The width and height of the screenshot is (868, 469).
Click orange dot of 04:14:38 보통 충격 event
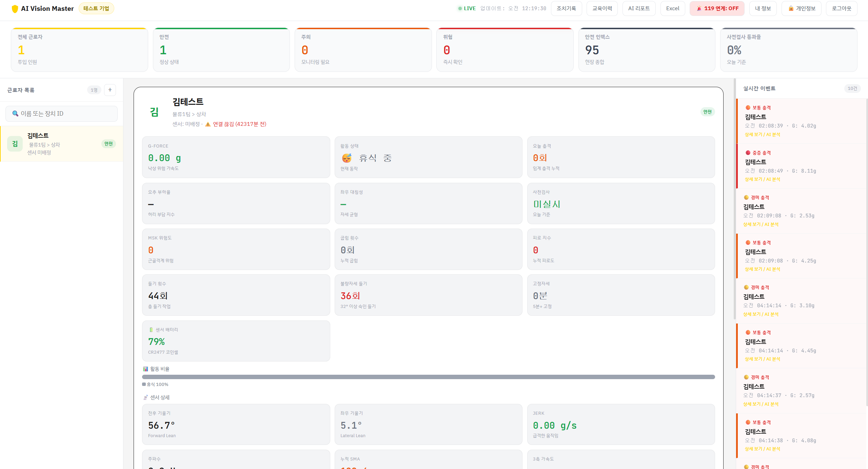tap(748, 422)
